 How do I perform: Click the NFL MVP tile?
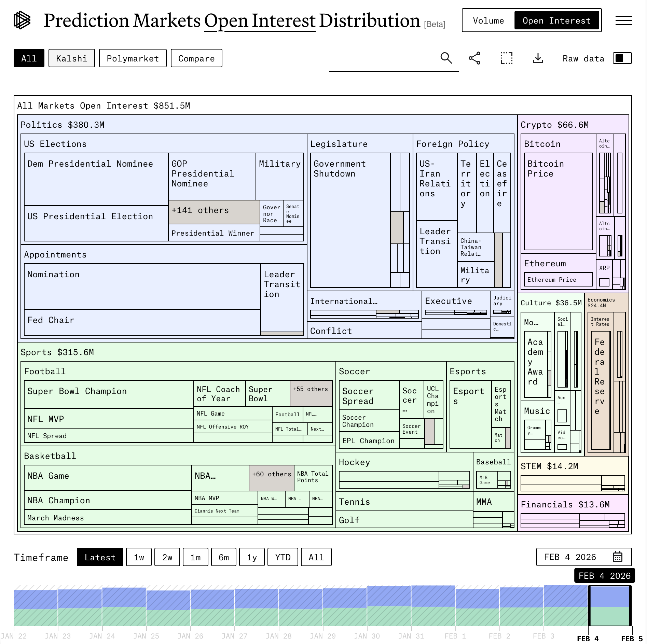(109, 419)
